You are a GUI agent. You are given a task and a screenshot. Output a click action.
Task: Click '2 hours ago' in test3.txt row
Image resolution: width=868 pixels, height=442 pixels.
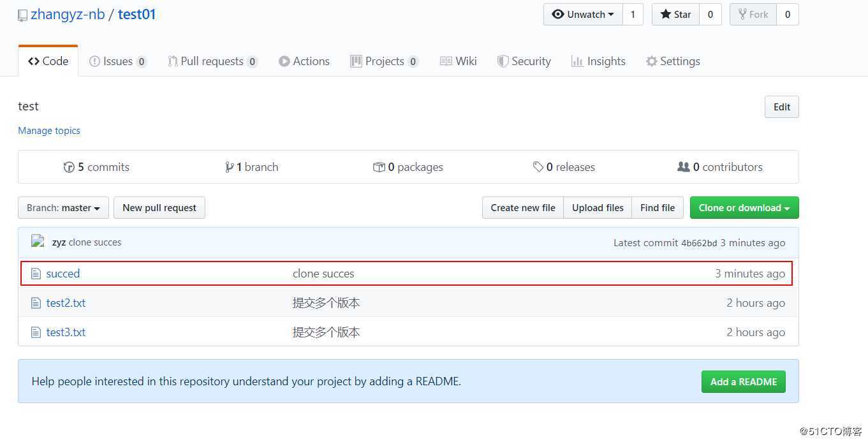click(x=756, y=332)
